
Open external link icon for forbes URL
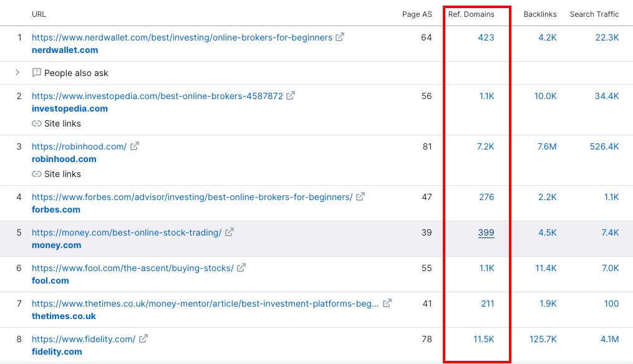tap(360, 196)
